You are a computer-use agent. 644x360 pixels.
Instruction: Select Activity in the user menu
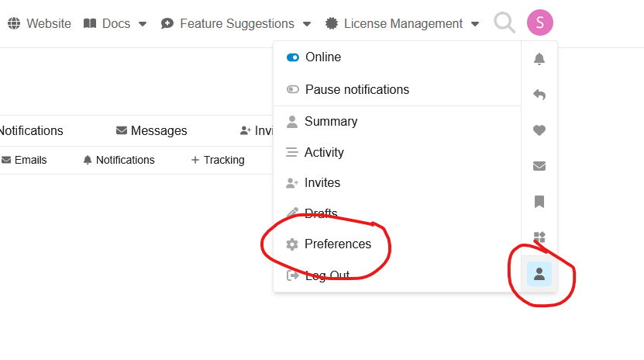tap(323, 153)
